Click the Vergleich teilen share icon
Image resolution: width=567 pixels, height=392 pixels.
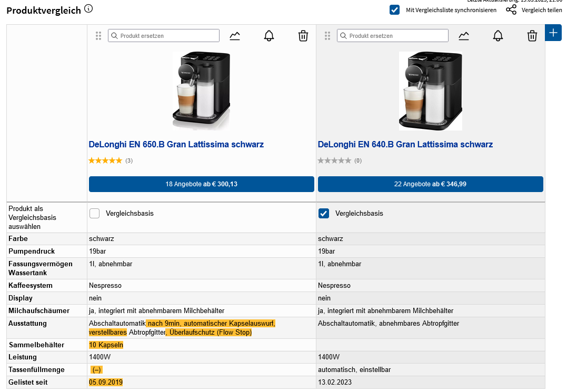[x=511, y=10]
